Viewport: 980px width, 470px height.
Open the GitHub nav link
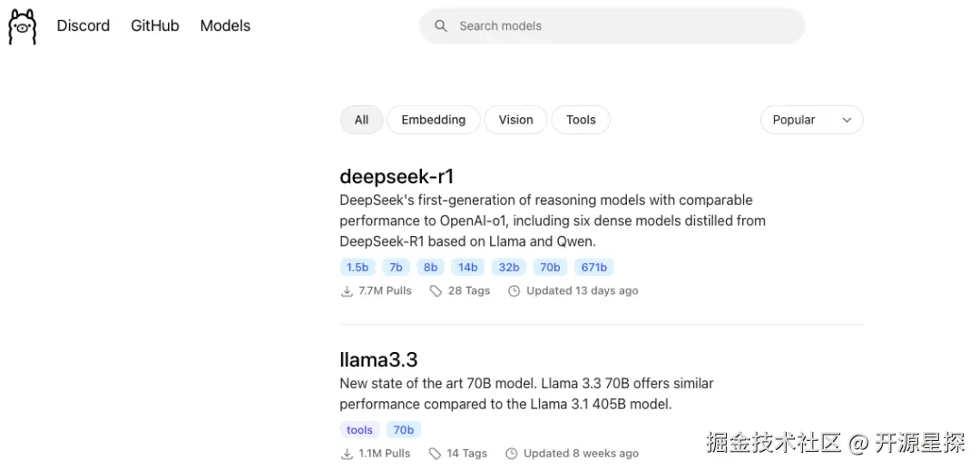point(155,25)
